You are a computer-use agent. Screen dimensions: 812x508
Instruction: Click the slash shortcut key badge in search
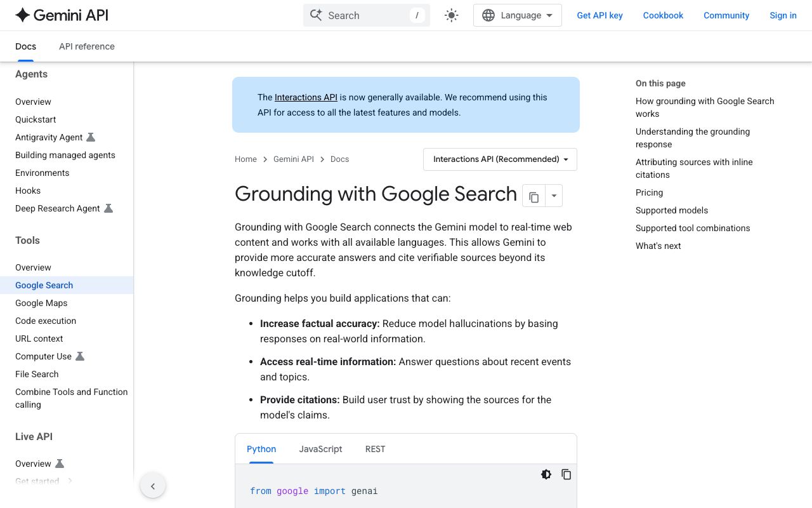tap(417, 15)
